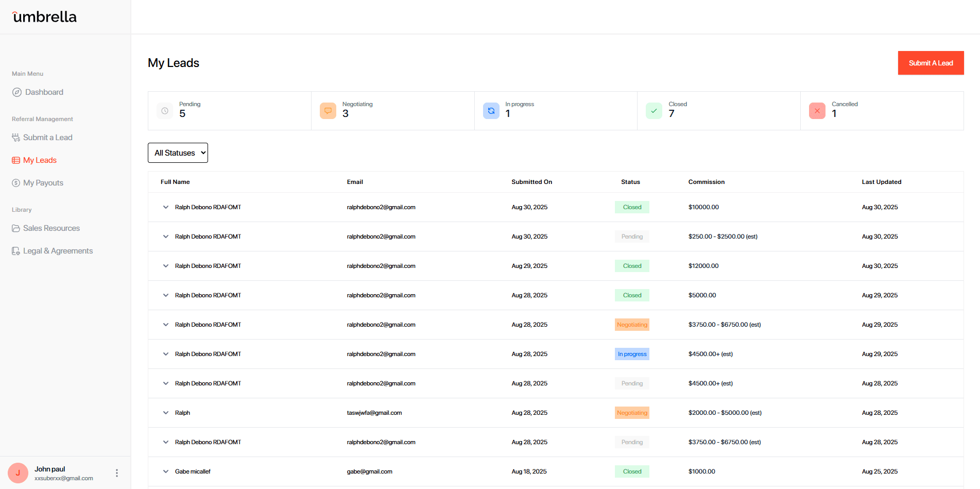Screen dimensions: 980x489
Task: Click the refresh icon on the In progress card
Action: coord(491,111)
